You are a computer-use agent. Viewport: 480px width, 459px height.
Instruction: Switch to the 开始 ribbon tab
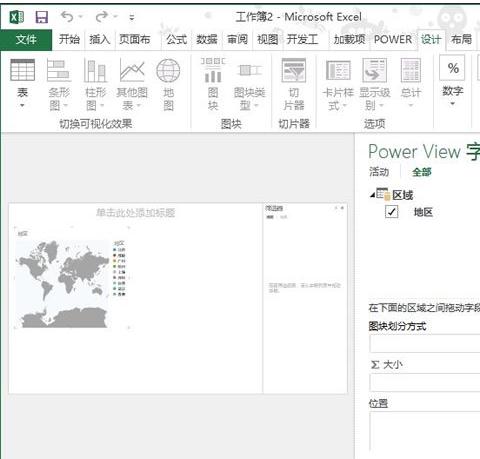point(69,40)
